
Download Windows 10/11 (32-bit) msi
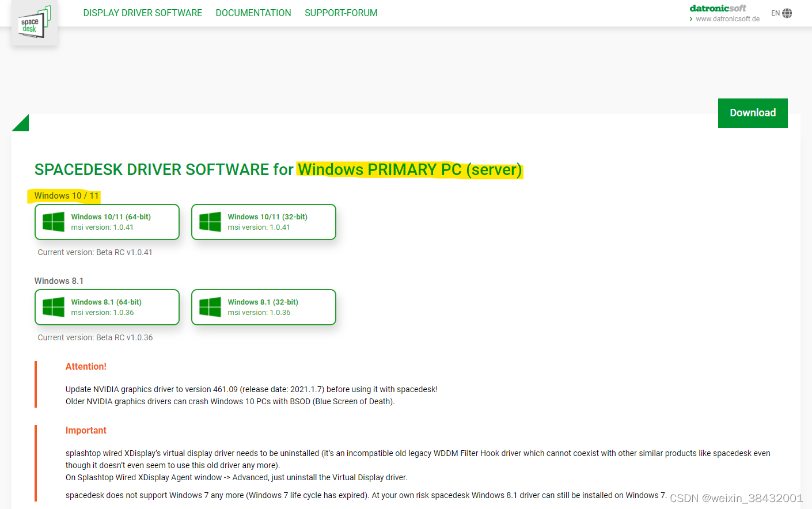click(264, 222)
